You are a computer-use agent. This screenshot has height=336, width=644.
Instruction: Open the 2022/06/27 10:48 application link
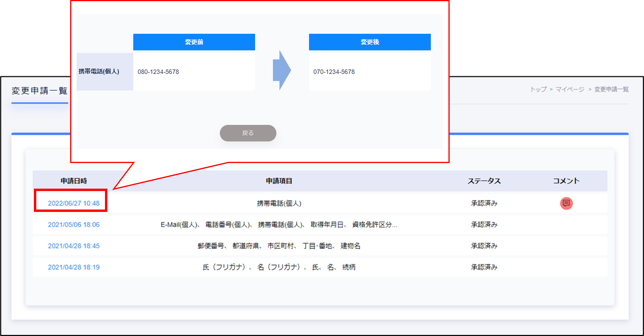tap(73, 203)
